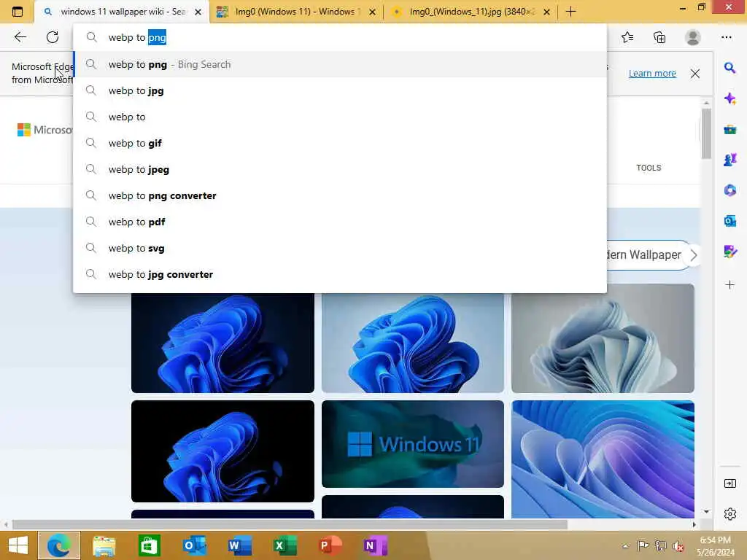This screenshot has height=560, width=747.
Task: Choose suggestion webp to svg
Action: [340, 248]
